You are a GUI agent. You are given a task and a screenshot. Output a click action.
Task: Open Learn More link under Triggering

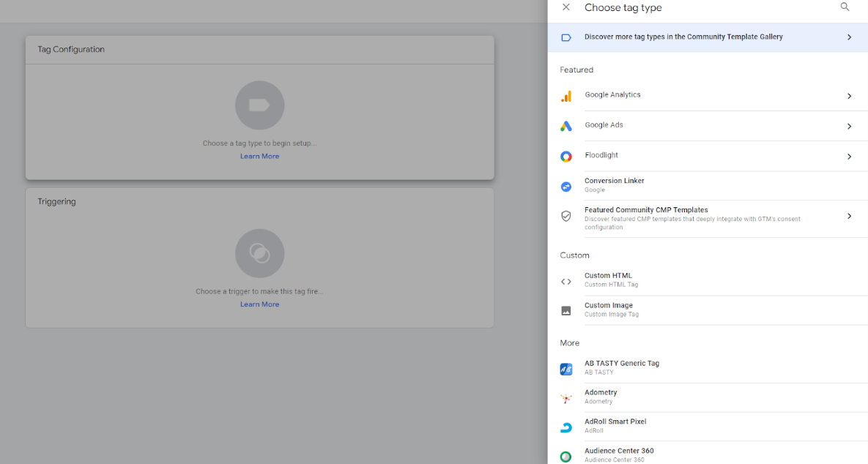coord(259,304)
